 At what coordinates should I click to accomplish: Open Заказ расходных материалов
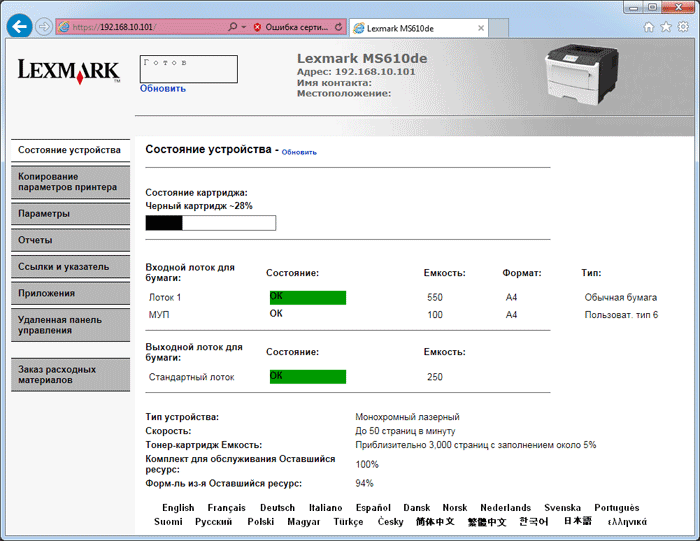[x=70, y=375]
